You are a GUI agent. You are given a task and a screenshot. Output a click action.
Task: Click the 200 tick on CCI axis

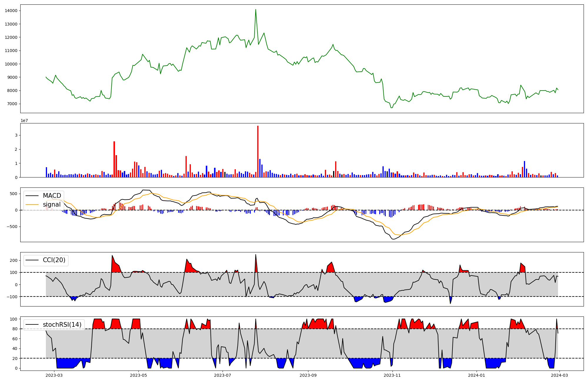[14, 260]
